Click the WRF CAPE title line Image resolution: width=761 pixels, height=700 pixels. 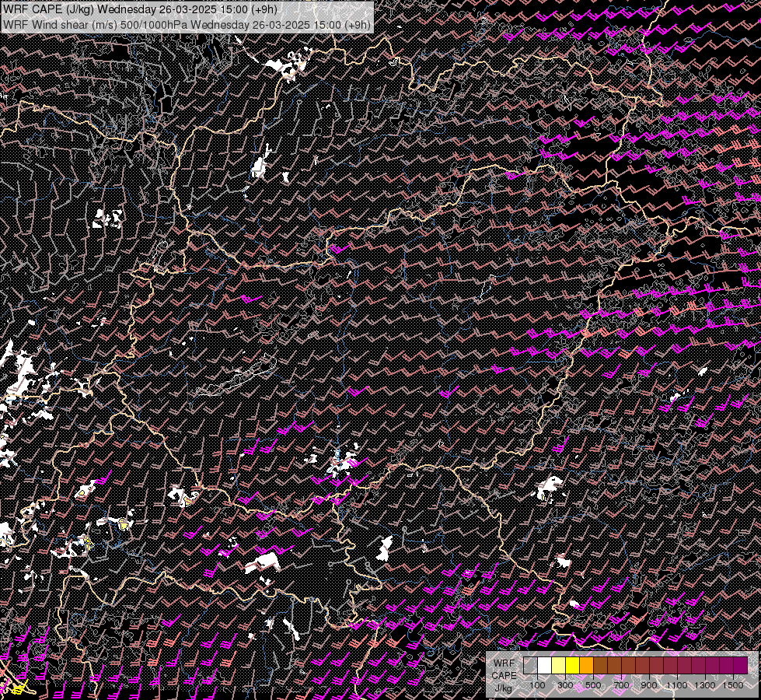[140, 9]
